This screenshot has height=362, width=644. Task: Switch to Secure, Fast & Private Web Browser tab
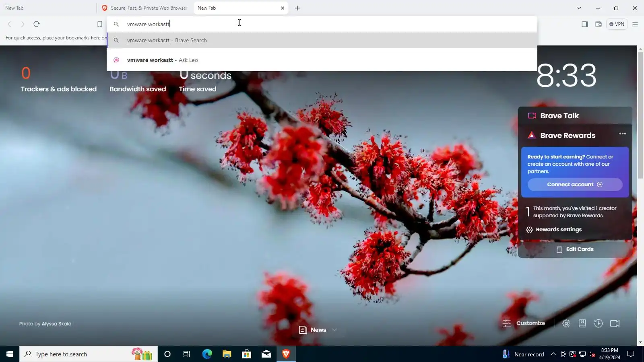pyautogui.click(x=145, y=8)
